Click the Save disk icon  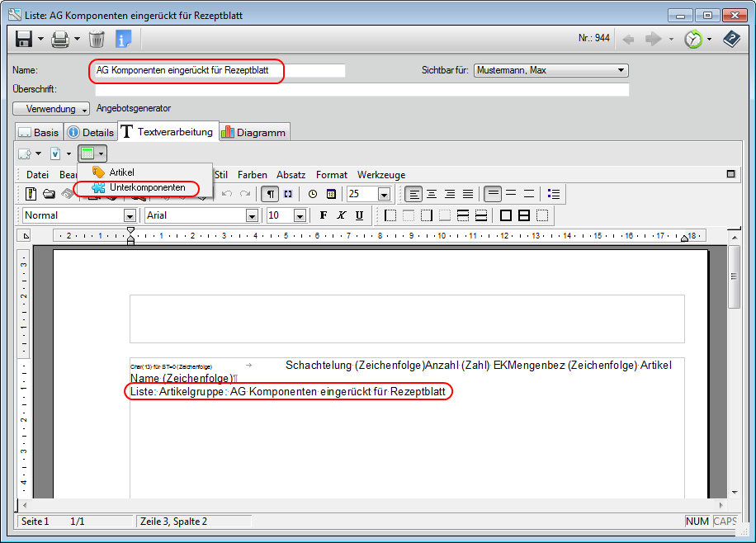point(23,39)
